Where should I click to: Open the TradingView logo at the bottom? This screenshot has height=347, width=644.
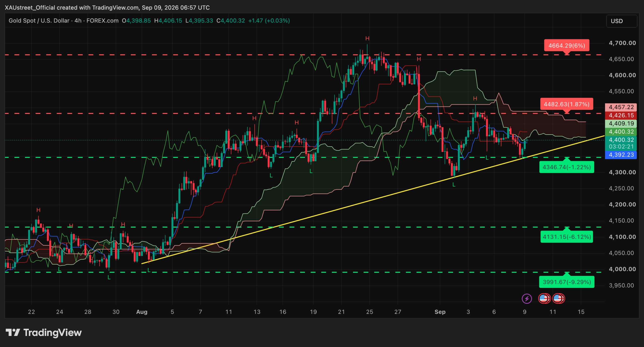tap(44, 333)
